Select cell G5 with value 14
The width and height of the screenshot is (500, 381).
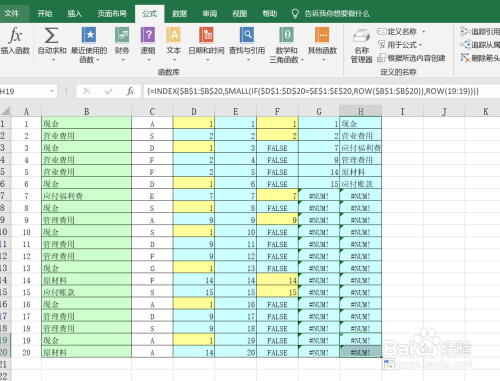pos(319,172)
